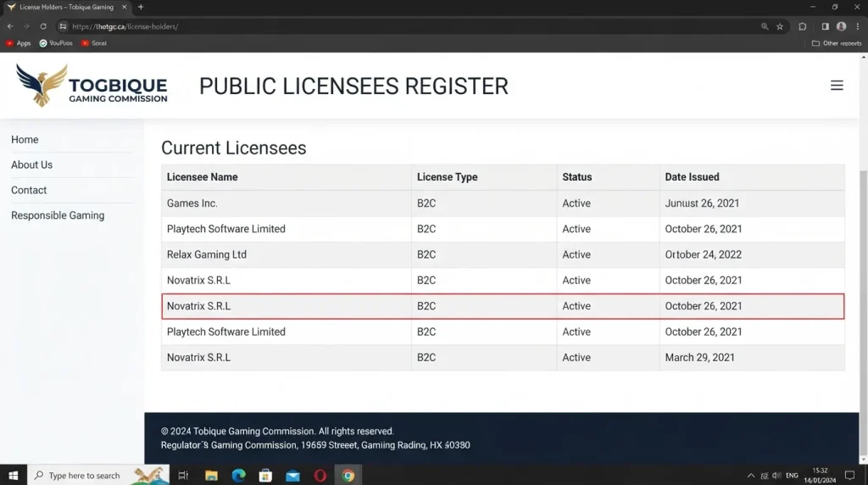Open the network icon in the tray
This screenshot has height=485, width=868.
click(765, 475)
